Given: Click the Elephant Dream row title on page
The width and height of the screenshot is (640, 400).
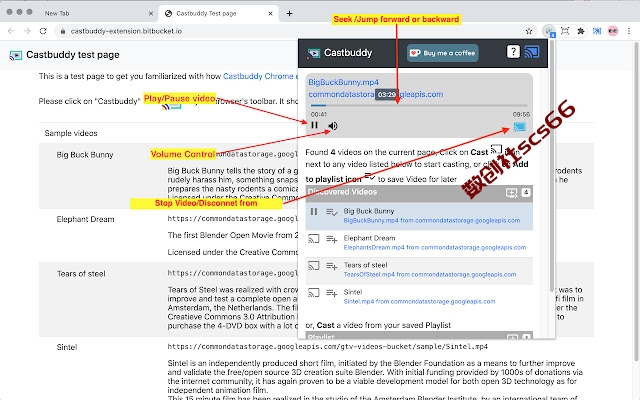Looking at the screenshot, I should pyautogui.click(x=85, y=219).
